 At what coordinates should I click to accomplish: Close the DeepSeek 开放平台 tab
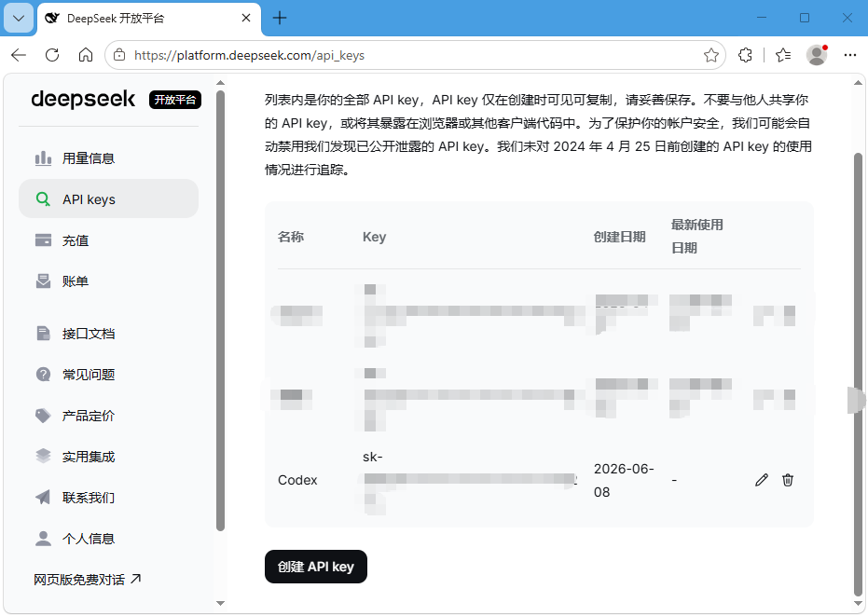coord(246,19)
